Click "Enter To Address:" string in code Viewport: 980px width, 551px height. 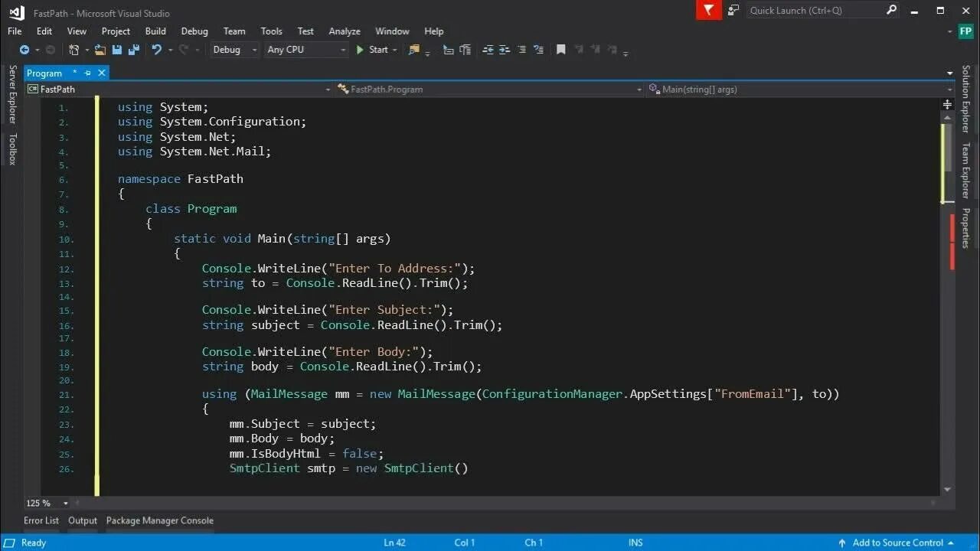(395, 269)
